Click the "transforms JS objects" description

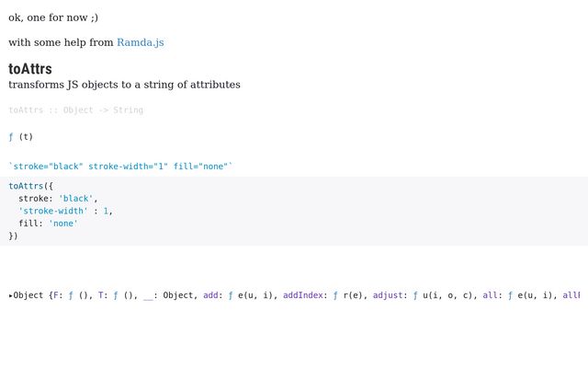click(x=124, y=85)
